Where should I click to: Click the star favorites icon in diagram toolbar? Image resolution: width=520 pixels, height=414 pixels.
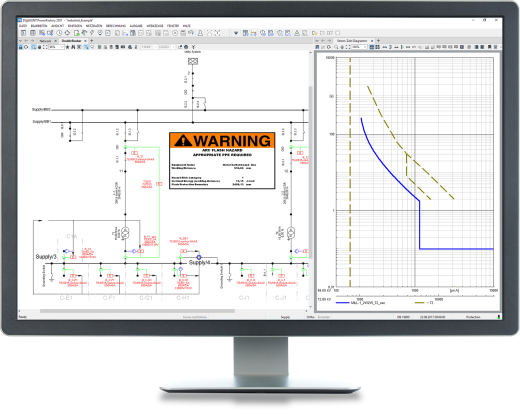67,47
